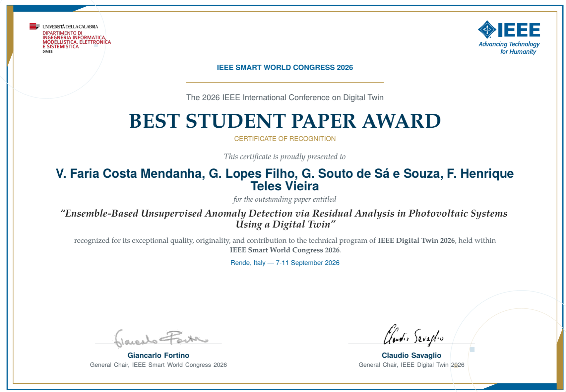
Task: Click the 'DIPARTIMENTO DI INGEGNERIA INFORMATICA' text
Action: (x=74, y=35)
